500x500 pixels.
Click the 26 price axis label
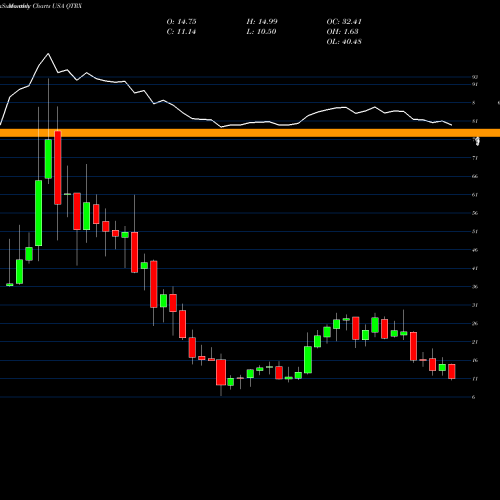pyautogui.click(x=475, y=324)
